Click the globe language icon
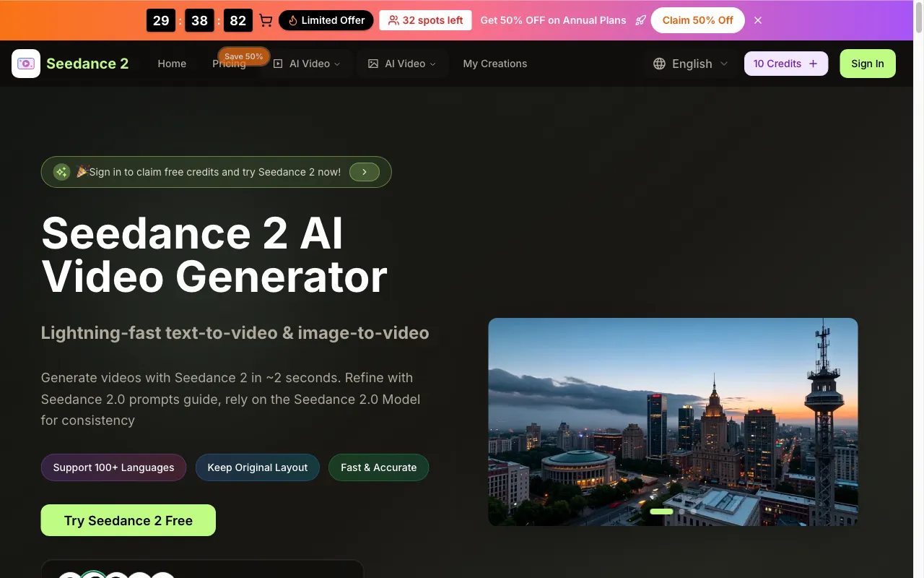 pyautogui.click(x=659, y=64)
